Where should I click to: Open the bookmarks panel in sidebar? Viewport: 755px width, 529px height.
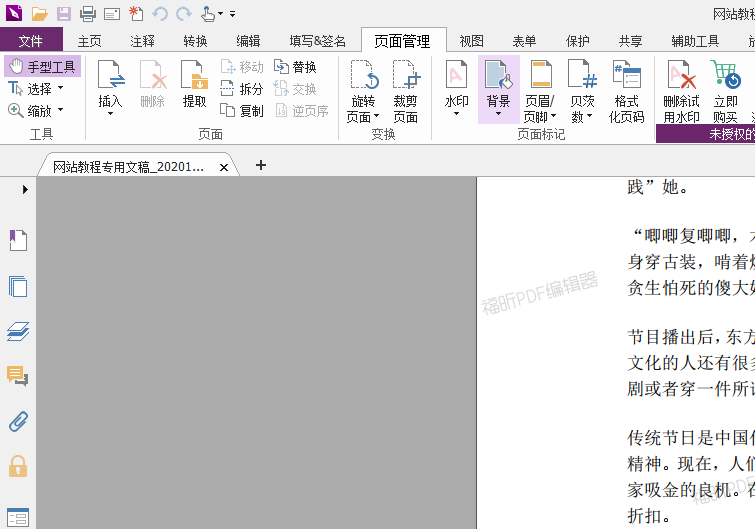click(x=18, y=240)
